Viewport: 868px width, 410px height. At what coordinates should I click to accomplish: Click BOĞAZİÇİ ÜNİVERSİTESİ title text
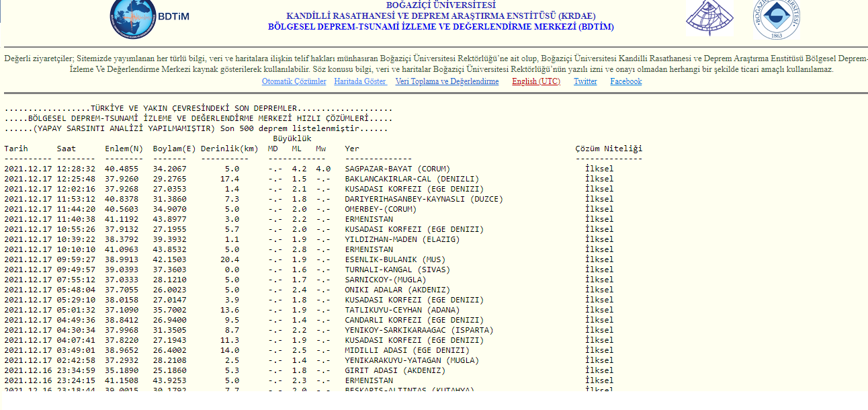coord(441,5)
